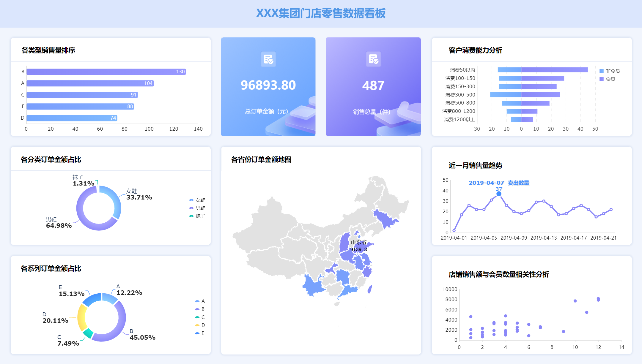Toggle the 非会员 legend marker

coord(602,71)
